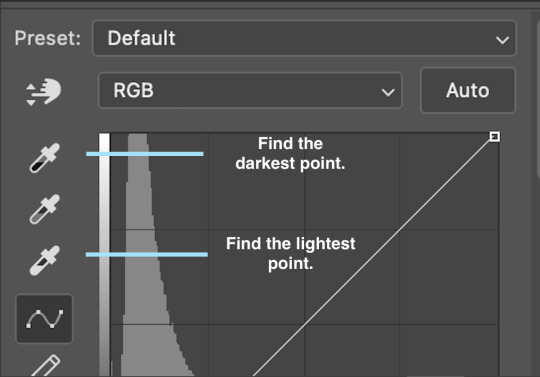
Task: Apply the Auto curves correction
Action: click(x=468, y=91)
